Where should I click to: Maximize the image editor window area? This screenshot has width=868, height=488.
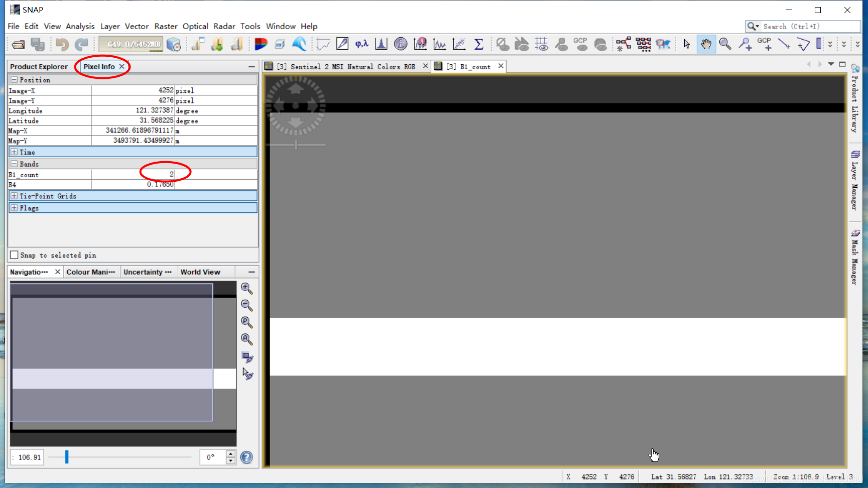click(x=842, y=64)
